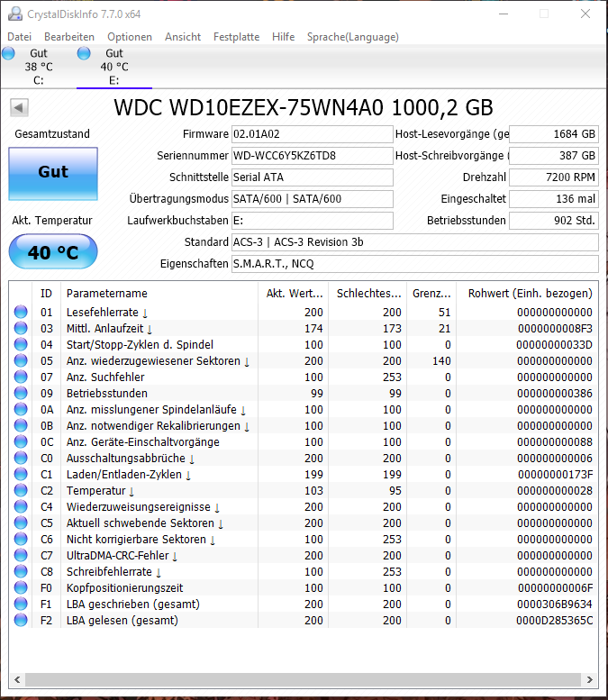Image resolution: width=608 pixels, height=700 pixels.
Task: Click status orb for UltraDMA-CRC-Fehler row
Action: [21, 555]
